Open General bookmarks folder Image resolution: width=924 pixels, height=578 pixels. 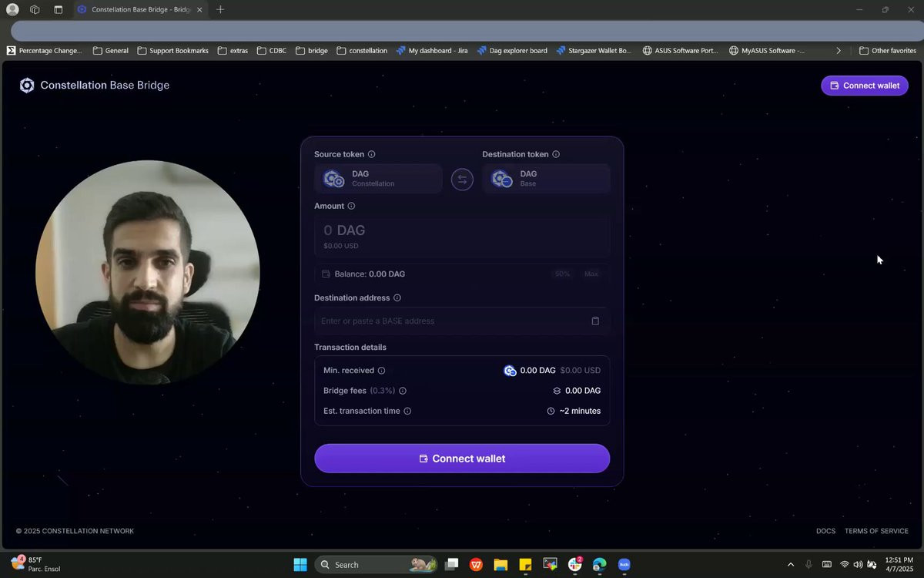click(x=111, y=50)
